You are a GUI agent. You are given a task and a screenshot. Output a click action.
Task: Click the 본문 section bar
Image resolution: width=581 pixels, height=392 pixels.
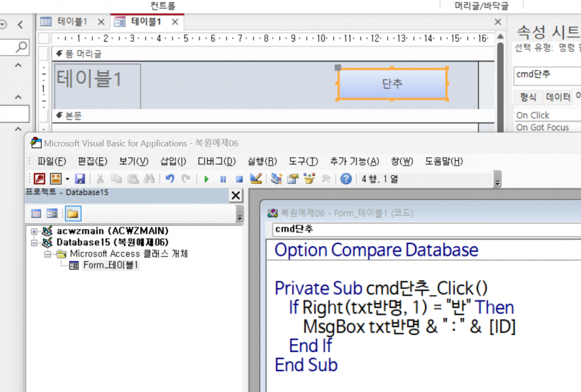click(273, 116)
